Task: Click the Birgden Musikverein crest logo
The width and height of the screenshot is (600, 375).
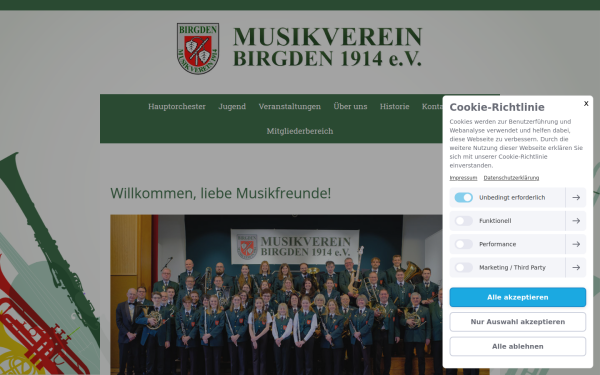Action: click(198, 48)
